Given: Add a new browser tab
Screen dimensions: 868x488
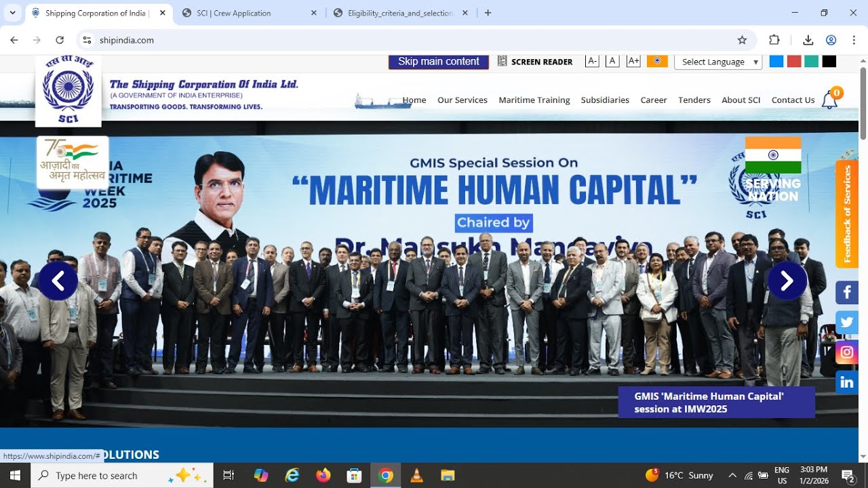Looking at the screenshot, I should coord(488,13).
